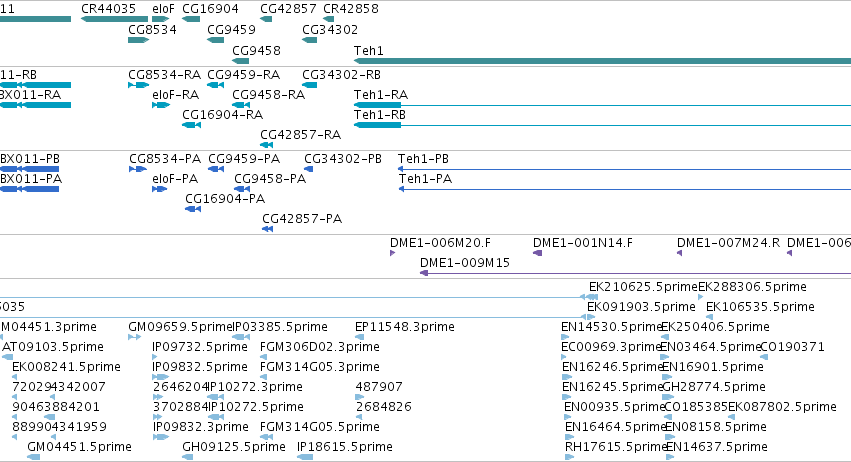Screen dimensions: 851x462
Task: Select transcript CG9459-RA
Action: pyautogui.click(x=244, y=74)
